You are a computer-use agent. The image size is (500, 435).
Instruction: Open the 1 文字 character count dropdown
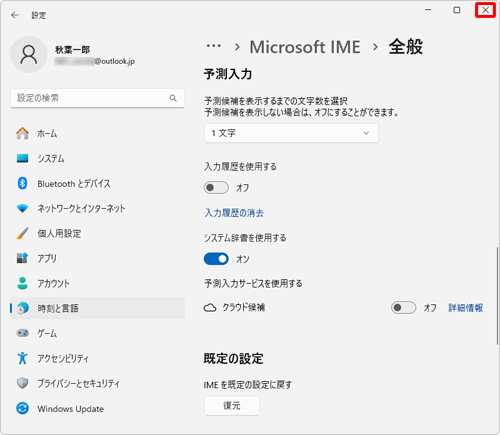click(291, 133)
